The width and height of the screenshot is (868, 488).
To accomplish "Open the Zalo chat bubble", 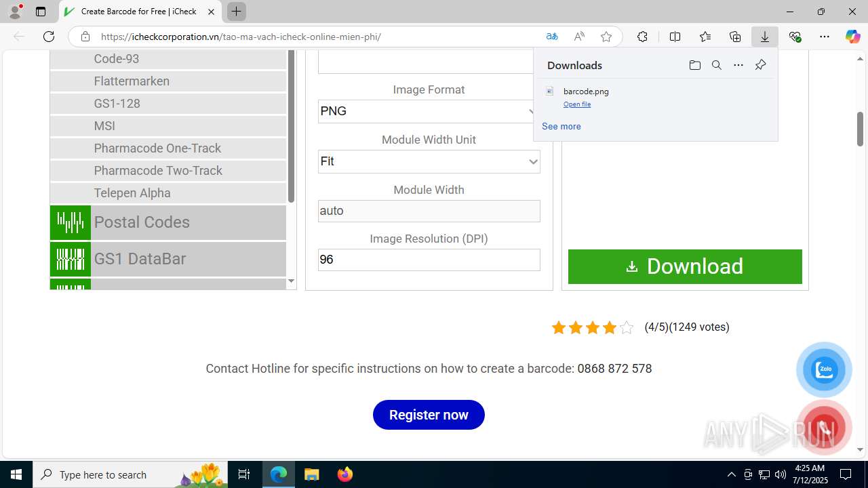I will pyautogui.click(x=824, y=370).
